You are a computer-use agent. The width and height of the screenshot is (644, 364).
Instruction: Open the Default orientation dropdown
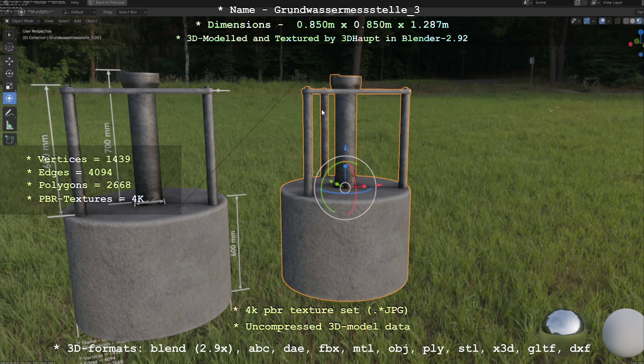pos(79,12)
